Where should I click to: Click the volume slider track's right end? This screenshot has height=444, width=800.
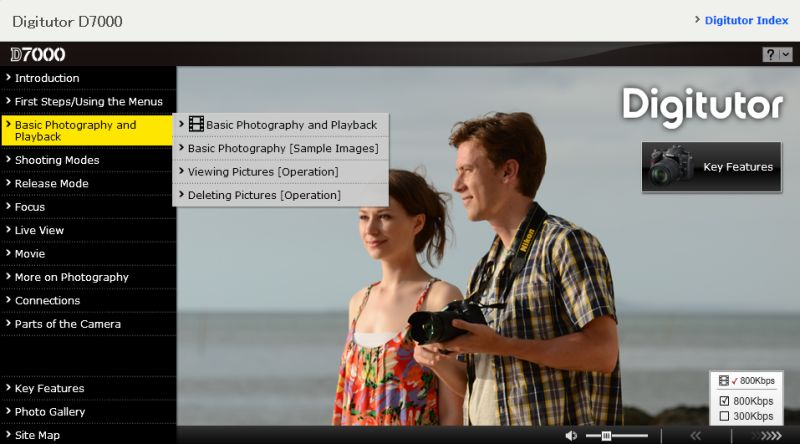pyautogui.click(x=646, y=435)
